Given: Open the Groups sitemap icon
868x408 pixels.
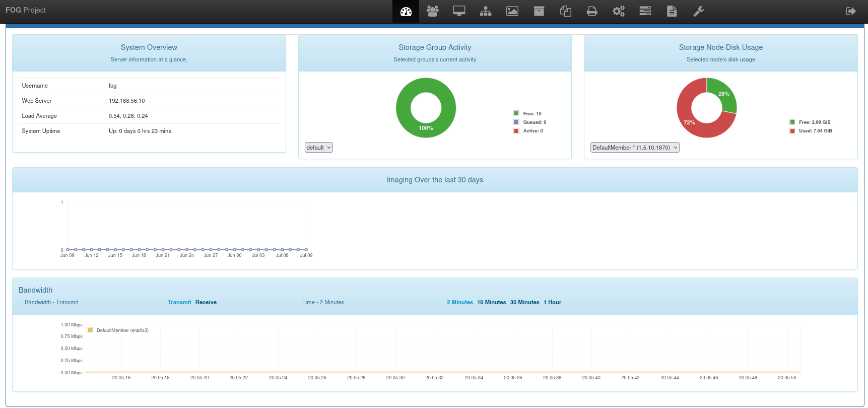Looking at the screenshot, I should coord(486,11).
